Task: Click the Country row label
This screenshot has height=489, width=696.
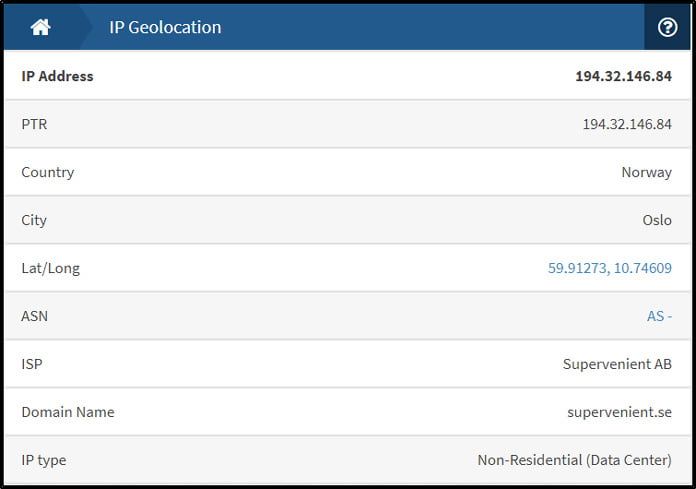Action: (x=47, y=172)
